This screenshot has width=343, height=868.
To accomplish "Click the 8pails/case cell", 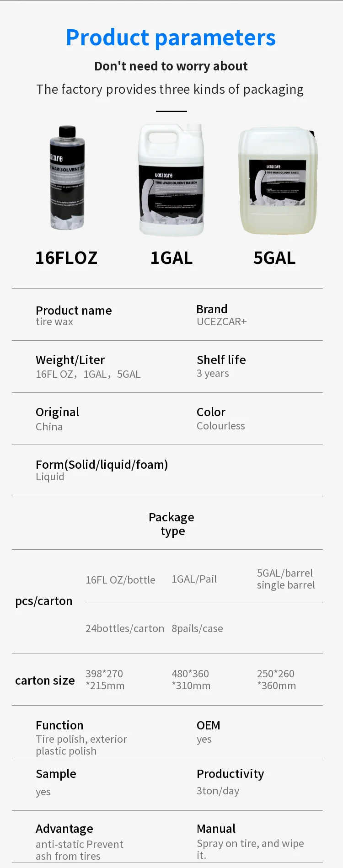I will 197,628.
